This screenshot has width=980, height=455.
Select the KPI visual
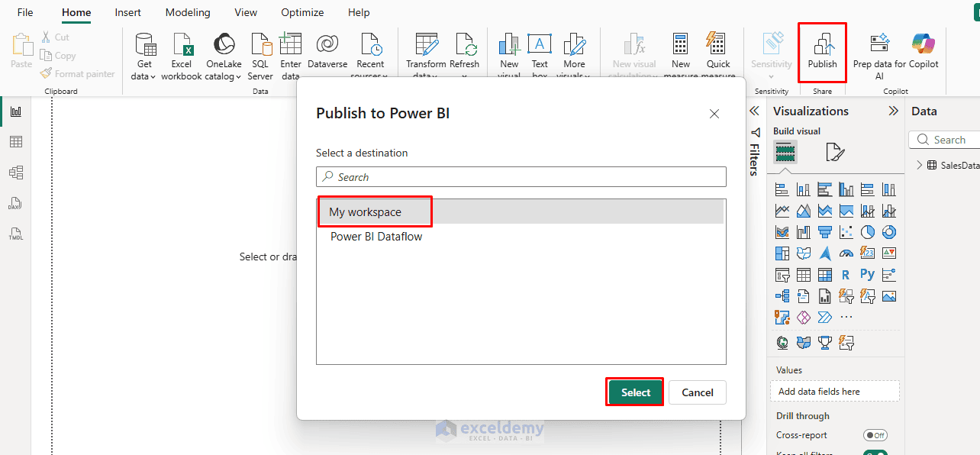pyautogui.click(x=888, y=253)
